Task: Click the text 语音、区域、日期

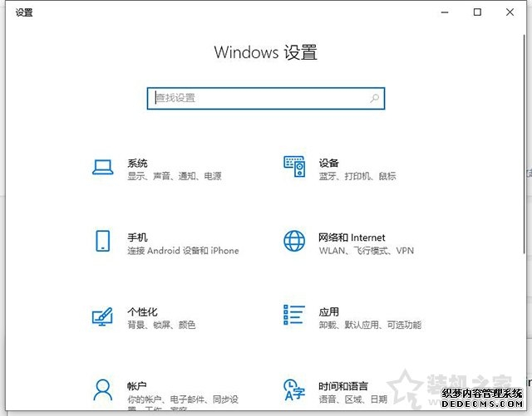Action: point(352,399)
